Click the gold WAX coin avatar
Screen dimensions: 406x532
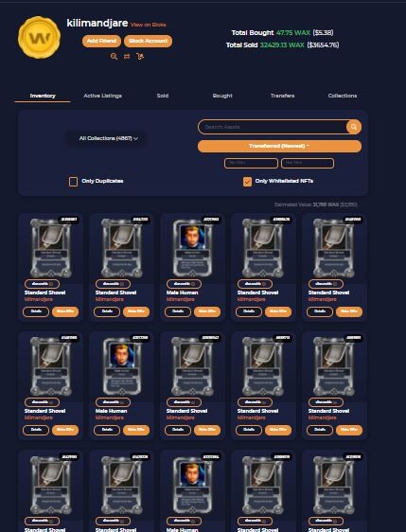pyautogui.click(x=40, y=37)
